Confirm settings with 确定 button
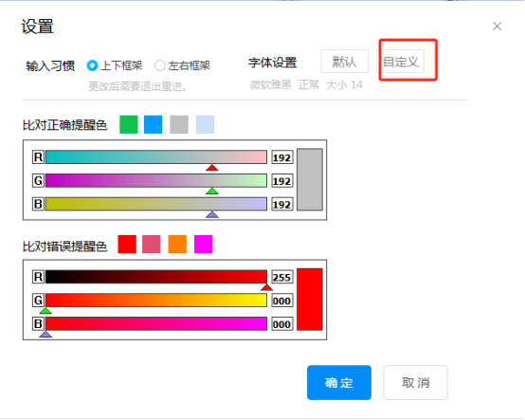Screen dimensions: 525x420 [x=339, y=382]
